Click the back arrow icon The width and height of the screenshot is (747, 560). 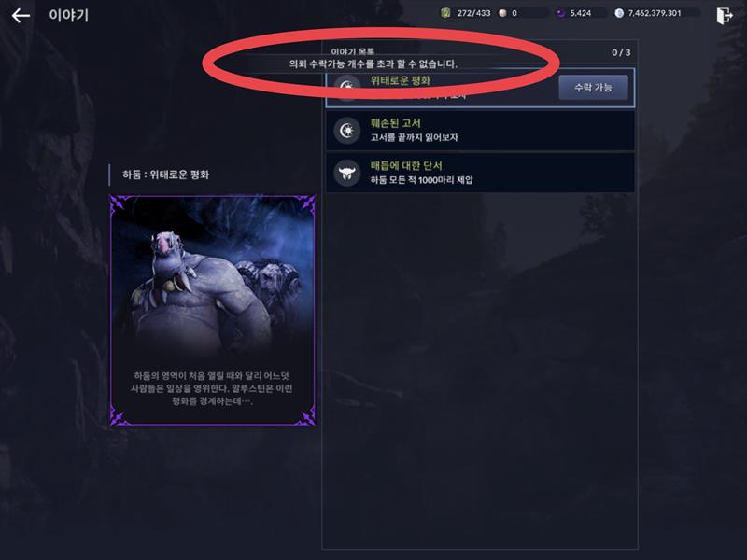coord(21,16)
